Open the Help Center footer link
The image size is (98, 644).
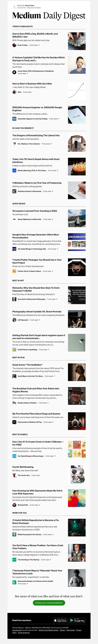pos(71,630)
